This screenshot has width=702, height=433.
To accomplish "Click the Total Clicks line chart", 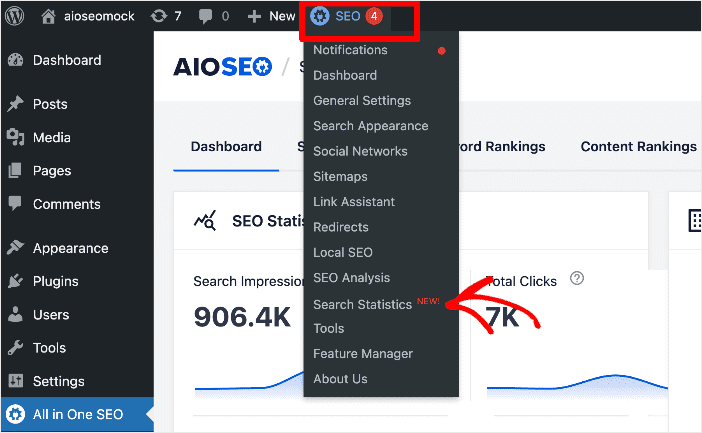I will tap(578, 386).
